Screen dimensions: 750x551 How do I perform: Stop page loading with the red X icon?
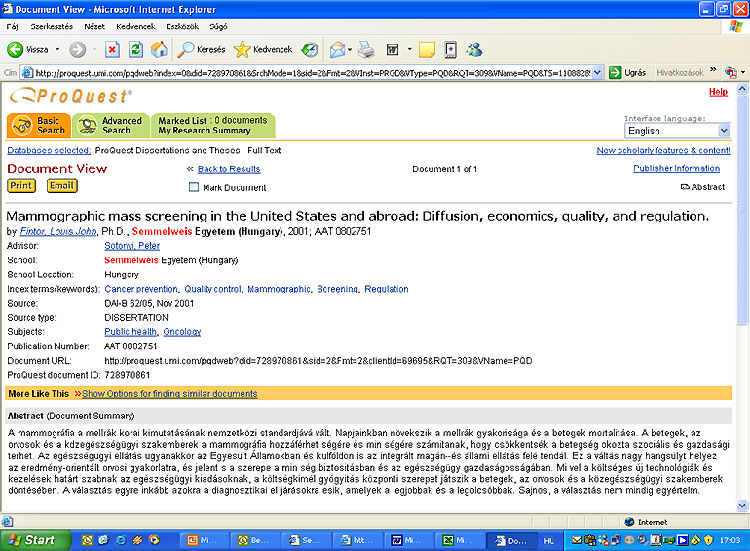click(x=112, y=49)
